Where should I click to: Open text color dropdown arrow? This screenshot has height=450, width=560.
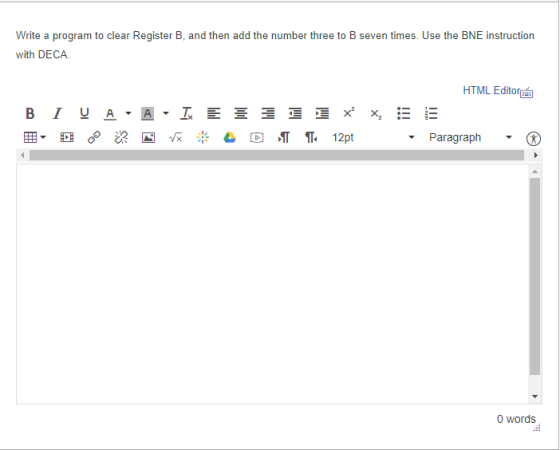pos(128,114)
